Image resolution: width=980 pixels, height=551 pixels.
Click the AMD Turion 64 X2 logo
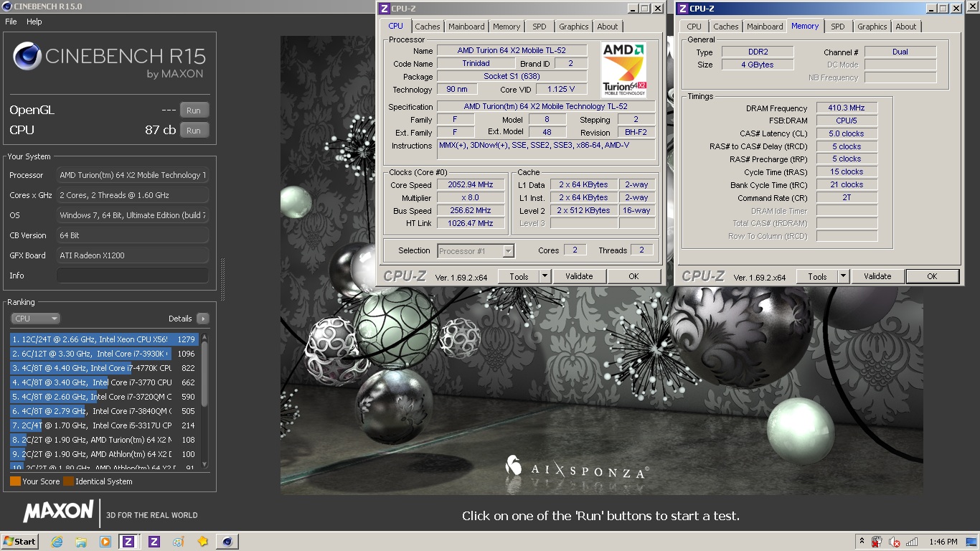pos(624,70)
